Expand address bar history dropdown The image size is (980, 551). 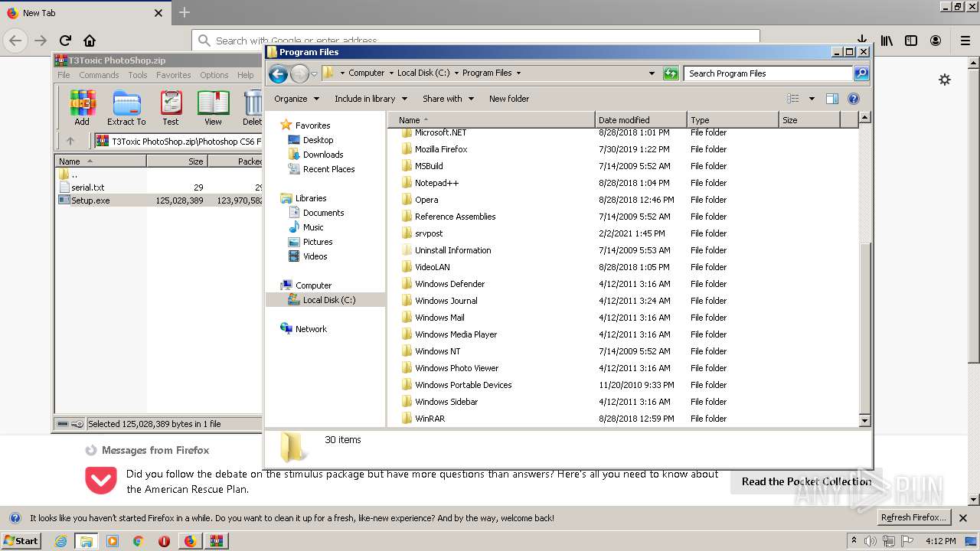coord(652,73)
